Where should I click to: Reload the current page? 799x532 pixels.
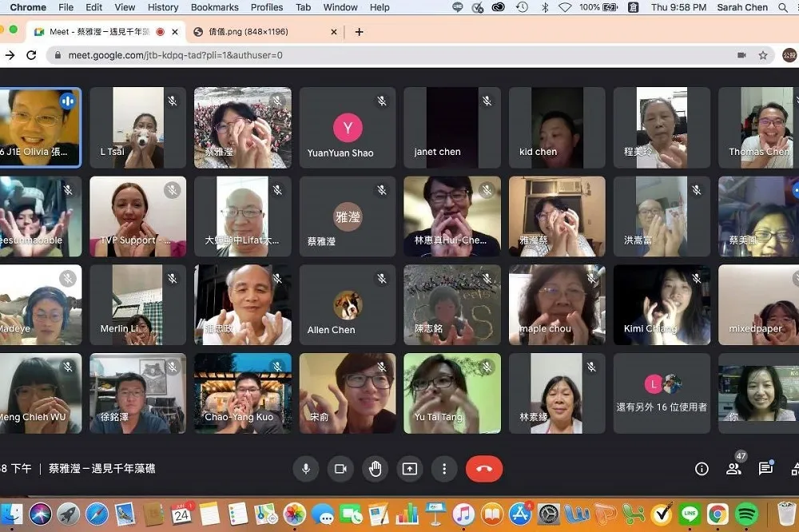(31, 55)
